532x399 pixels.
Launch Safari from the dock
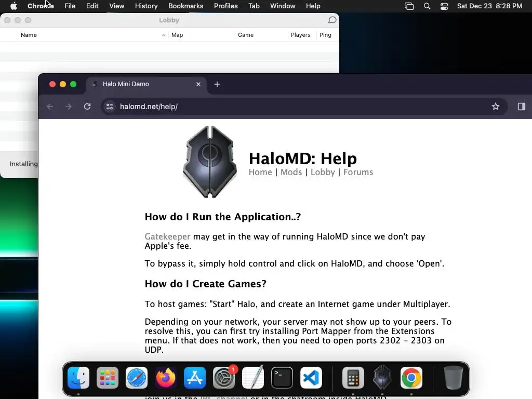pos(137,378)
